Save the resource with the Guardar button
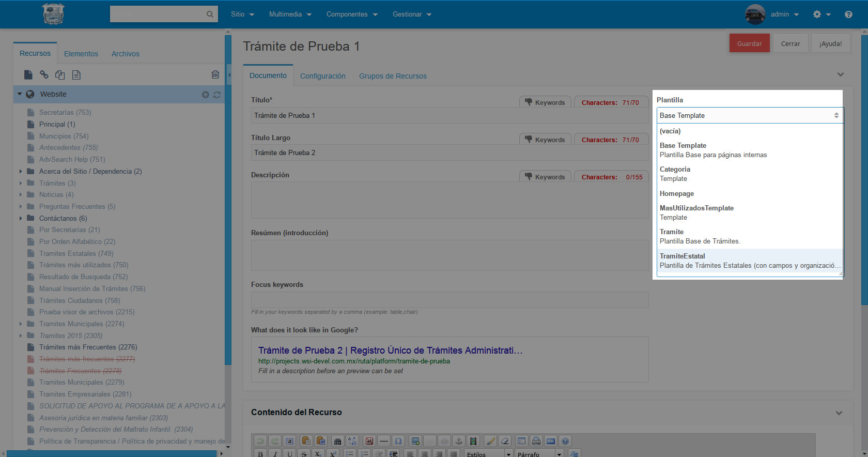The width and height of the screenshot is (868, 457). (x=750, y=43)
